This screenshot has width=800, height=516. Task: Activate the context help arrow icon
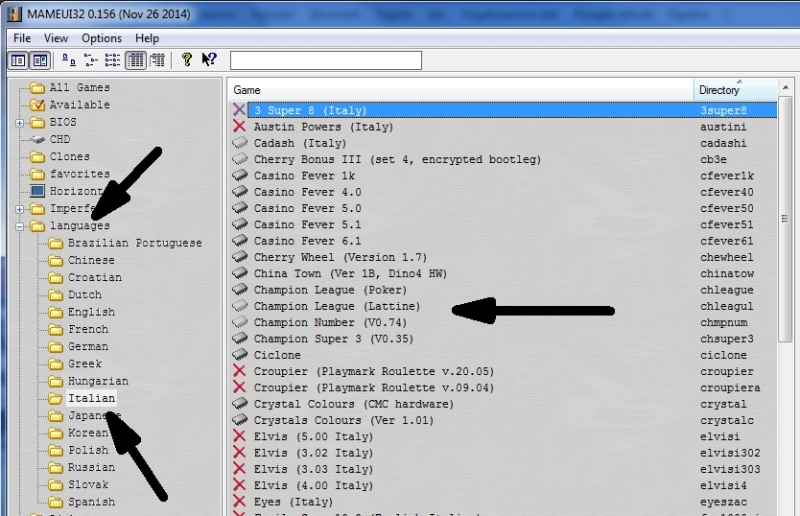pyautogui.click(x=209, y=60)
